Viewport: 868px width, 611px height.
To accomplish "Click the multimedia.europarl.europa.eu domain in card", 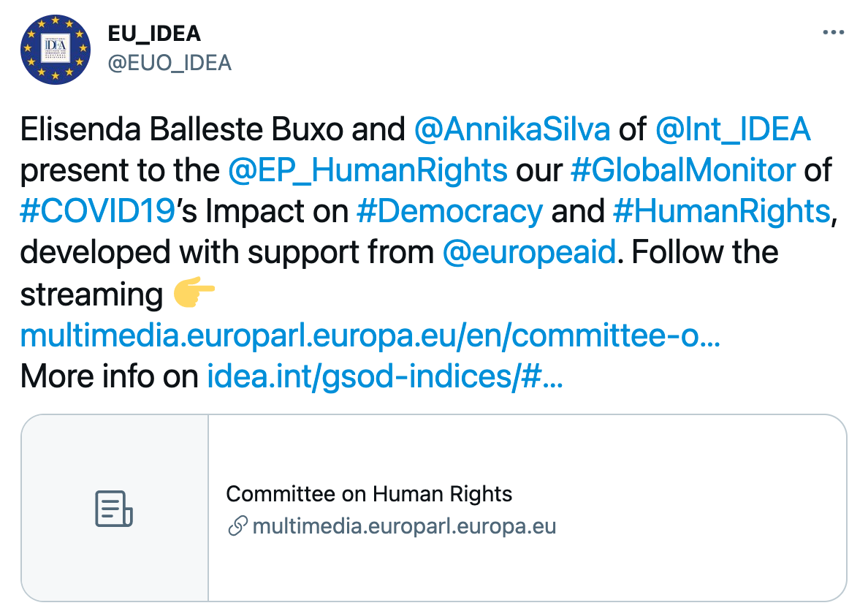I will (404, 527).
